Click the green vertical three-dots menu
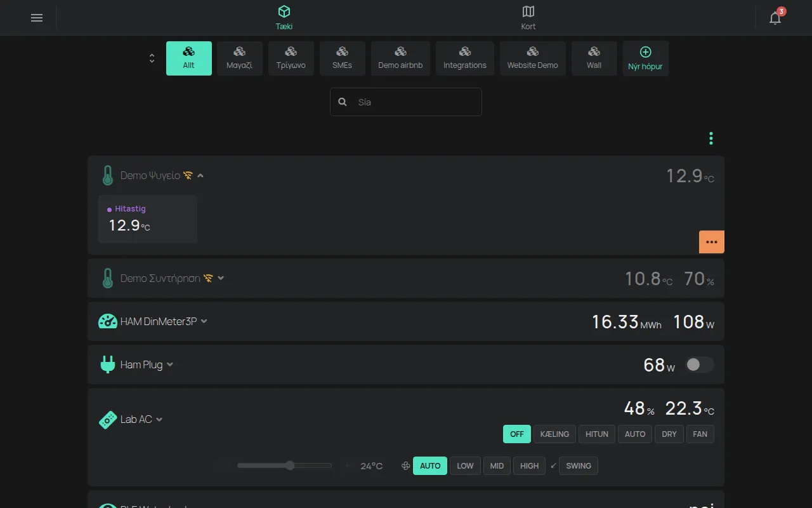 (x=711, y=138)
